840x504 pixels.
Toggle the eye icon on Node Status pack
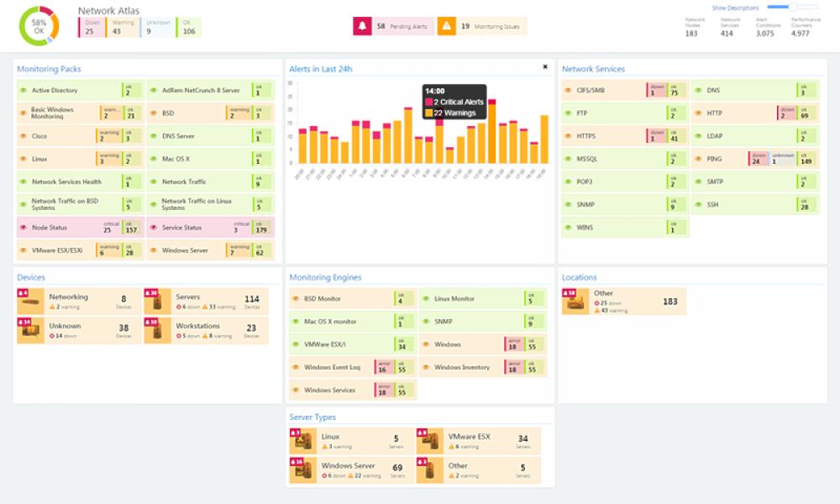(x=24, y=227)
